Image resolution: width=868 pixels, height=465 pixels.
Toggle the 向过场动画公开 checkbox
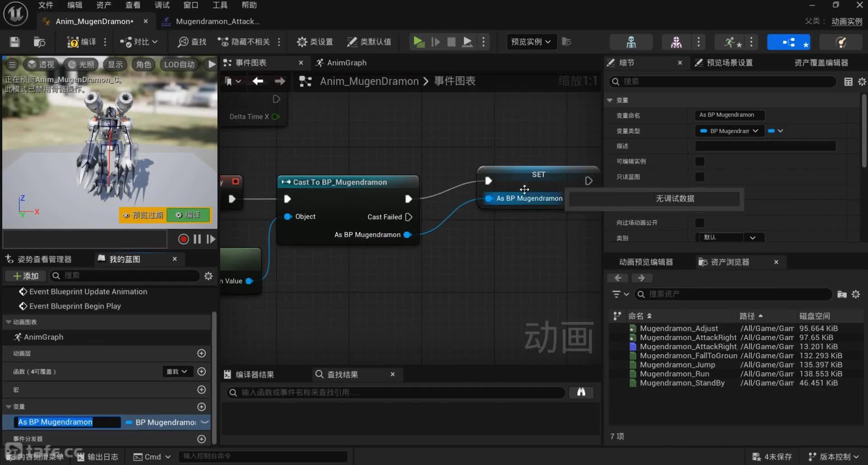[699, 223]
